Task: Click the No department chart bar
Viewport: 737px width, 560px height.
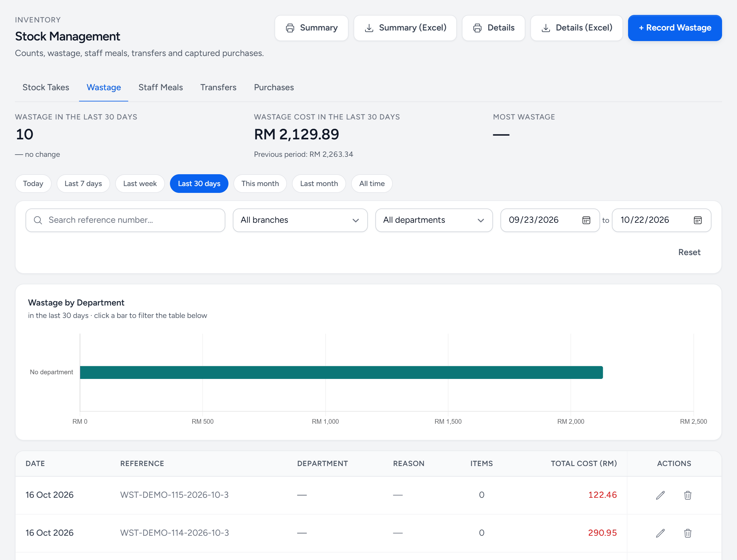Action: tap(341, 372)
